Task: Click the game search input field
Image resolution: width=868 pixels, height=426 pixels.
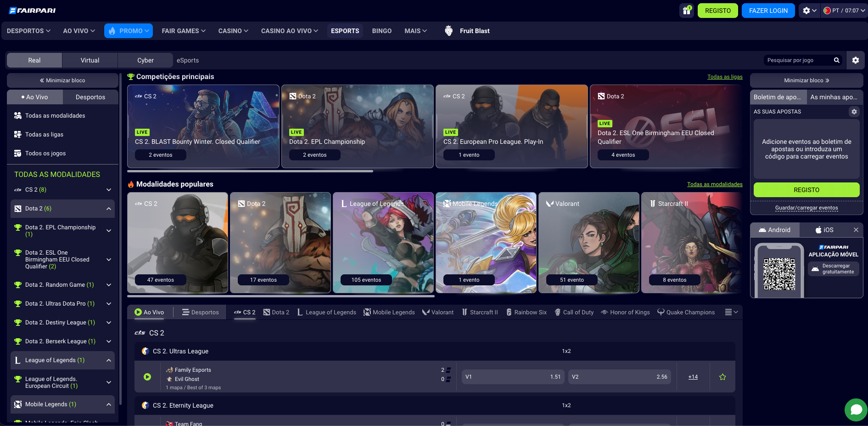Action: pos(799,60)
